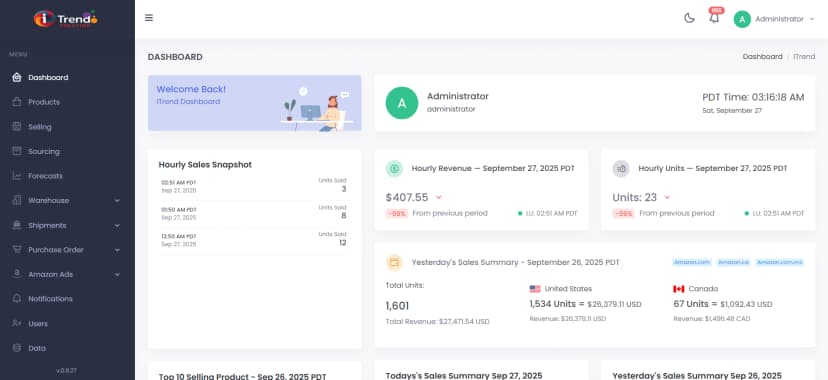Click the red percentage badge under $407.55
This screenshot has width=828, height=380.
(397, 214)
